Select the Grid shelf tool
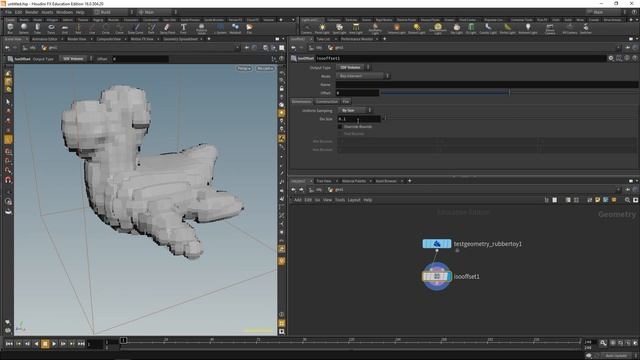Image resolution: width=640 pixels, height=360 pixels. [x=64, y=28]
